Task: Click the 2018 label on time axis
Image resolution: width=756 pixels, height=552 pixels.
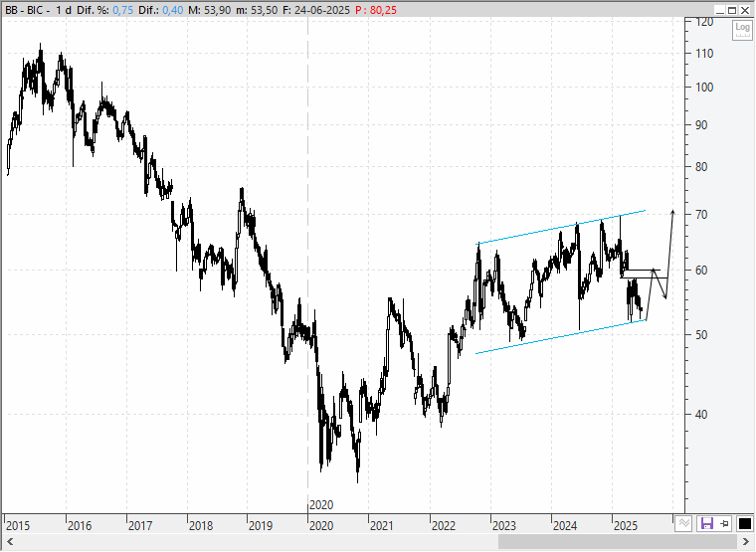Action: 201,525
